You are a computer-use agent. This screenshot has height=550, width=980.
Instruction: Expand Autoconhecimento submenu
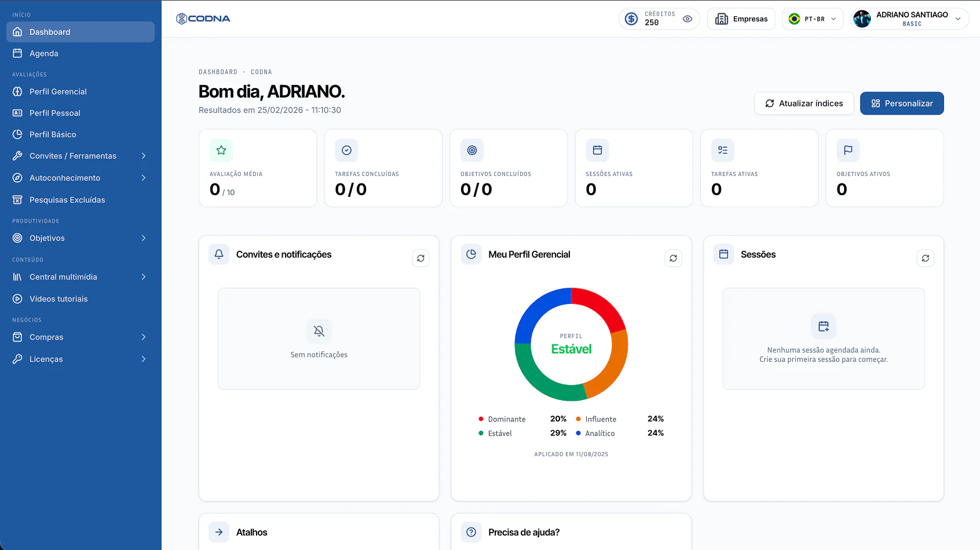tap(144, 178)
